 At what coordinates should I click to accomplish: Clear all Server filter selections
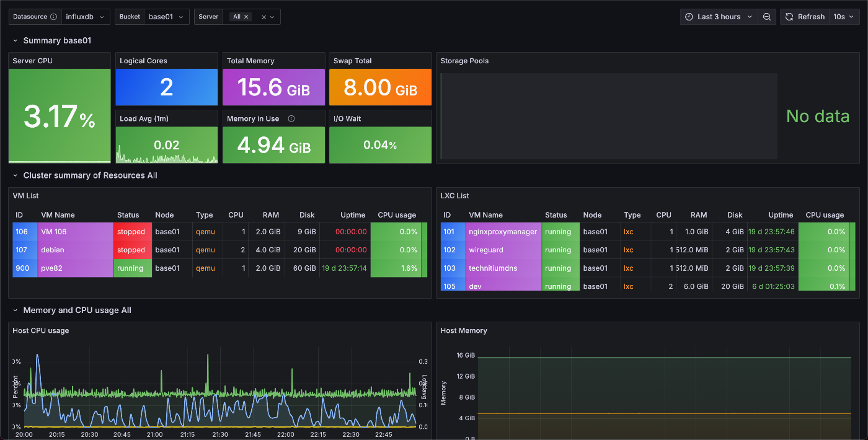click(x=263, y=17)
